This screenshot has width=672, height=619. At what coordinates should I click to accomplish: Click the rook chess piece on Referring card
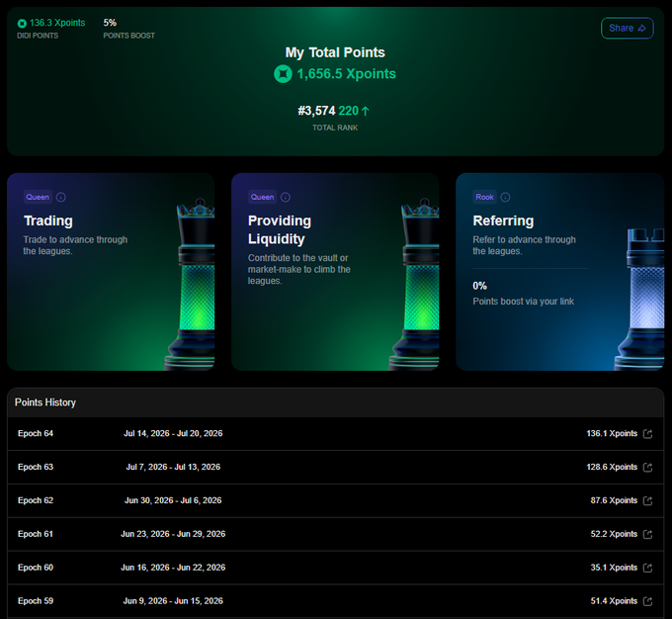pos(641,300)
